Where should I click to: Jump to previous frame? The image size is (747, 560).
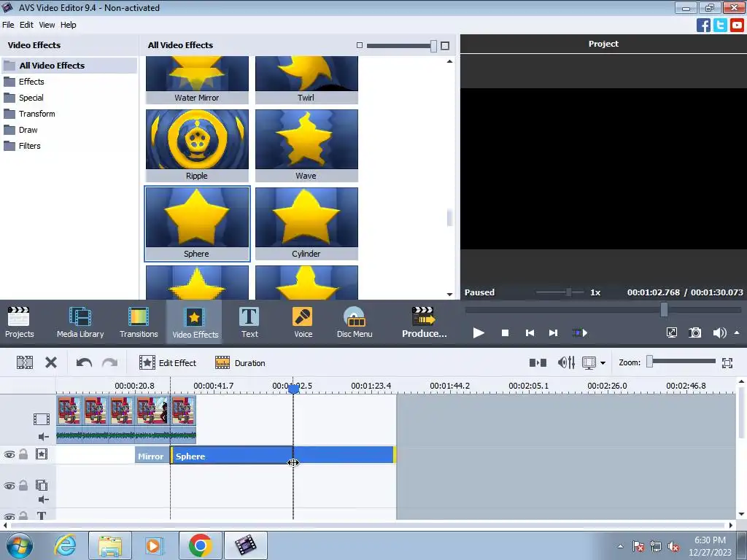click(x=530, y=332)
